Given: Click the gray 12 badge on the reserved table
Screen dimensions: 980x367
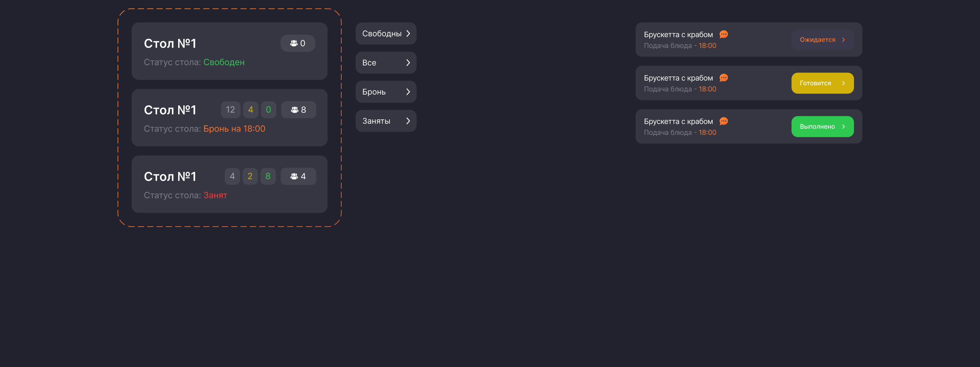Looking at the screenshot, I should (230, 110).
